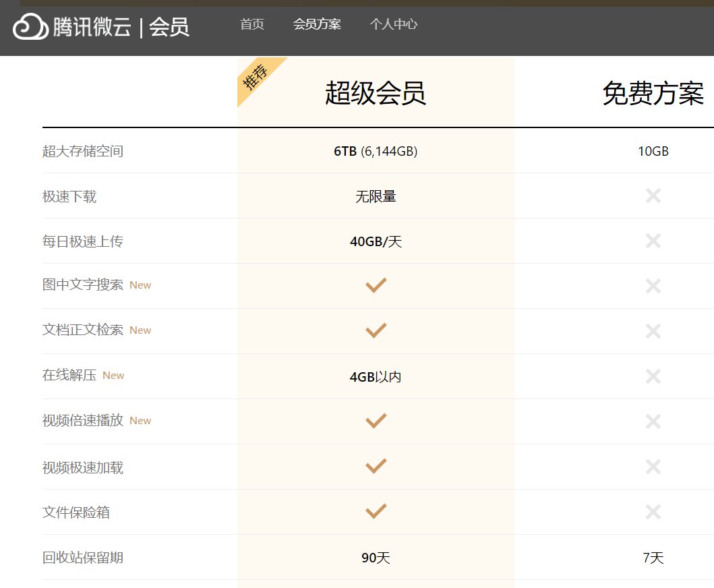This screenshot has height=588, width=714.
Task: Click the 超级会员 plan heading
Action: click(x=376, y=93)
